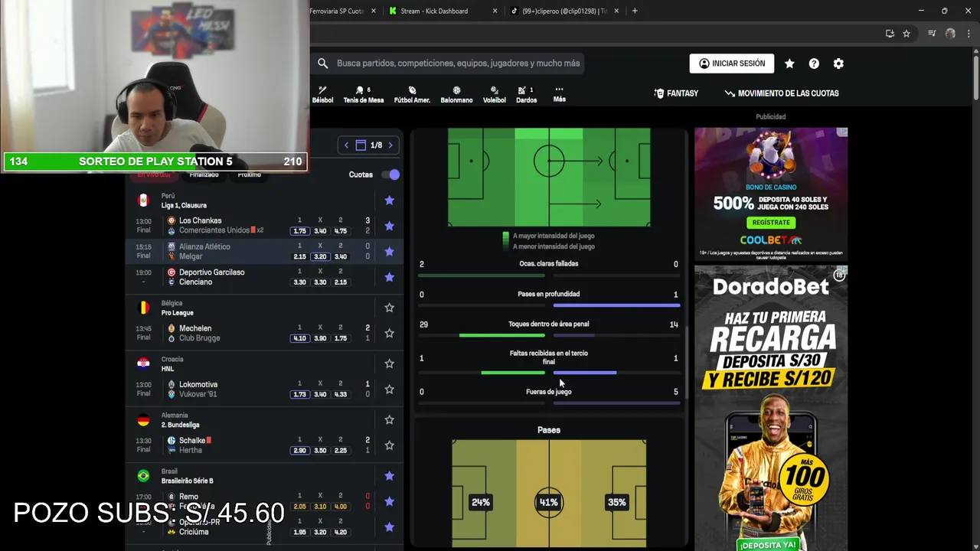Open the help question mark icon
This screenshot has width=980, height=551.
pos(814,64)
